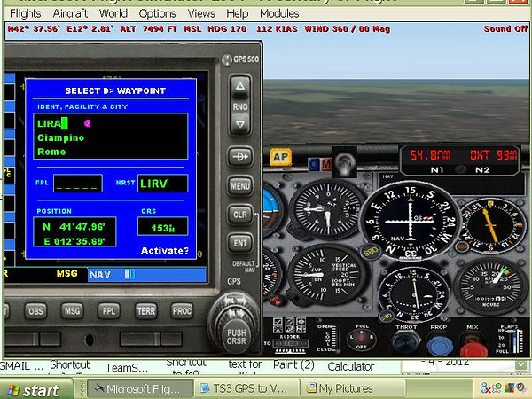Select the empty FPL waypoint field
Screen dimensions: 532x399
coord(78,184)
